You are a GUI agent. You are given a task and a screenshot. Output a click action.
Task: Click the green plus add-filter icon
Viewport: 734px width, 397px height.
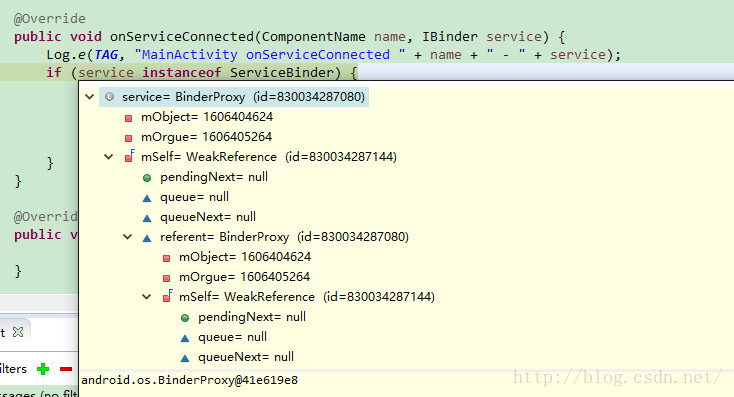pos(43,369)
